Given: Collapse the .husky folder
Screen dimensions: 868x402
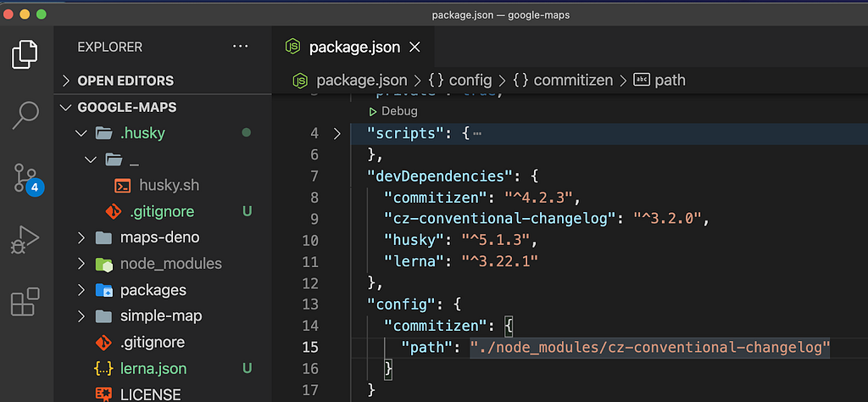Looking at the screenshot, I should (81, 133).
